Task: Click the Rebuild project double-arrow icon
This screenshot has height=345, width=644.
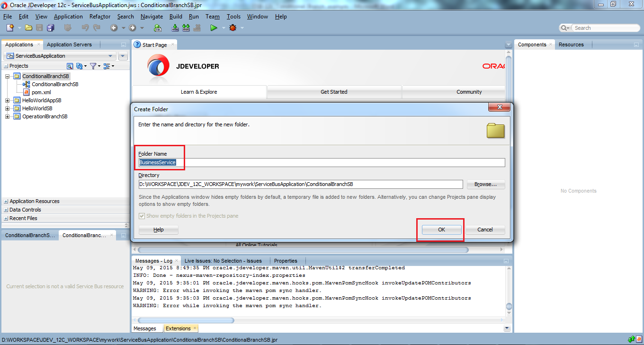Action: click(x=186, y=28)
